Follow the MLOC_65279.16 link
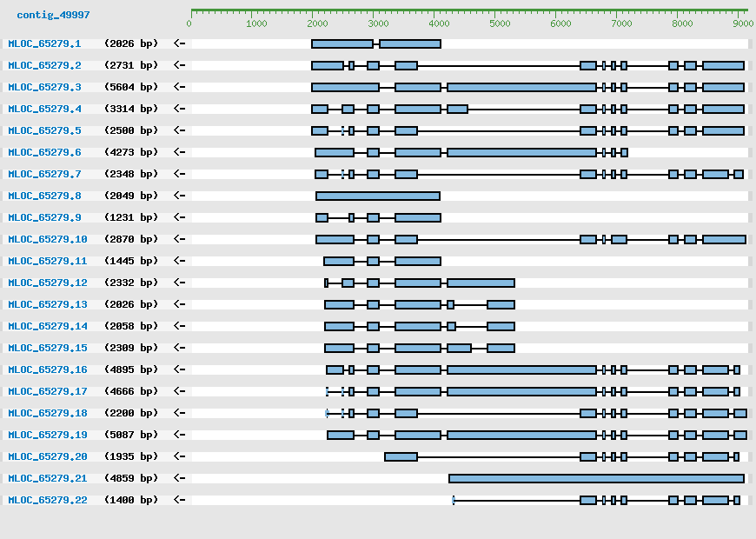Image resolution: width=756 pixels, height=539 pixels. (x=48, y=369)
